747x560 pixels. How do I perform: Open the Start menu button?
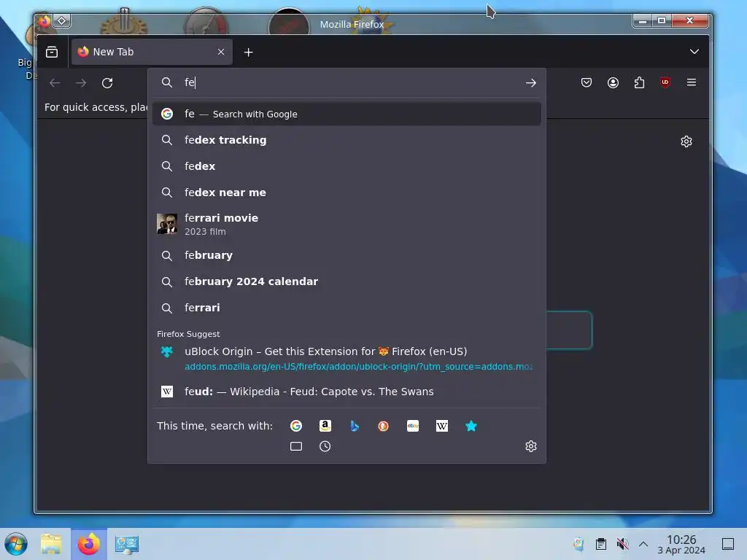(x=16, y=544)
